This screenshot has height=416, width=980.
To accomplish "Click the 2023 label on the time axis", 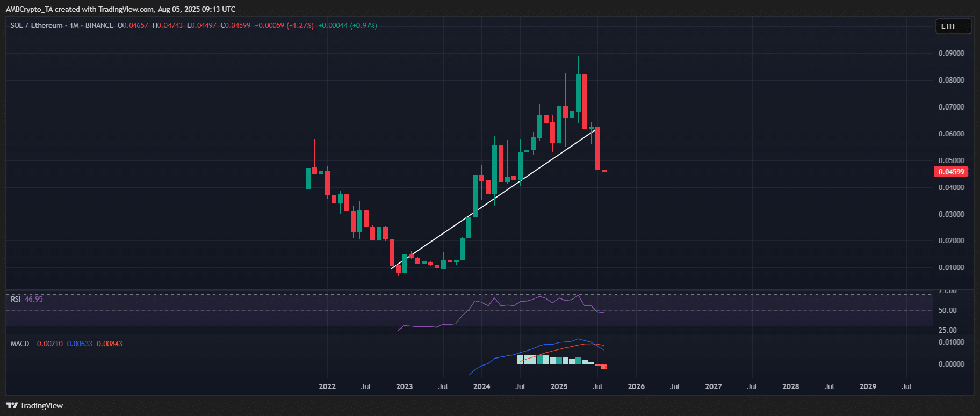I will (404, 386).
